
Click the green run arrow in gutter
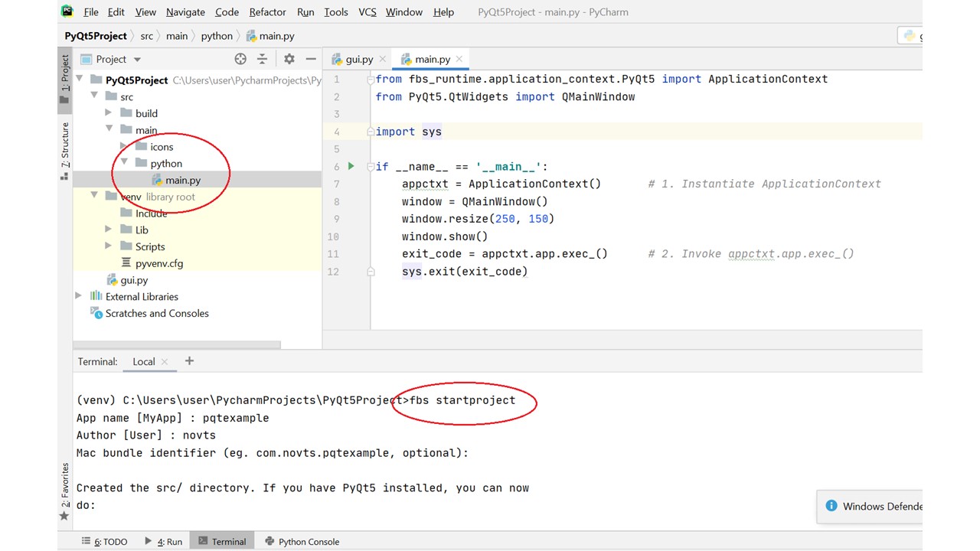[x=351, y=166]
